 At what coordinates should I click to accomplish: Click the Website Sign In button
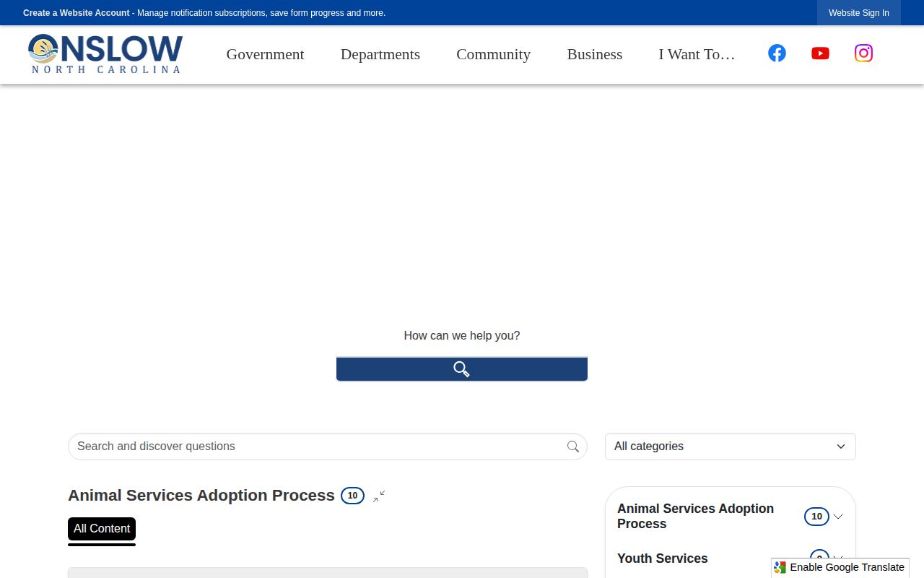pos(859,13)
